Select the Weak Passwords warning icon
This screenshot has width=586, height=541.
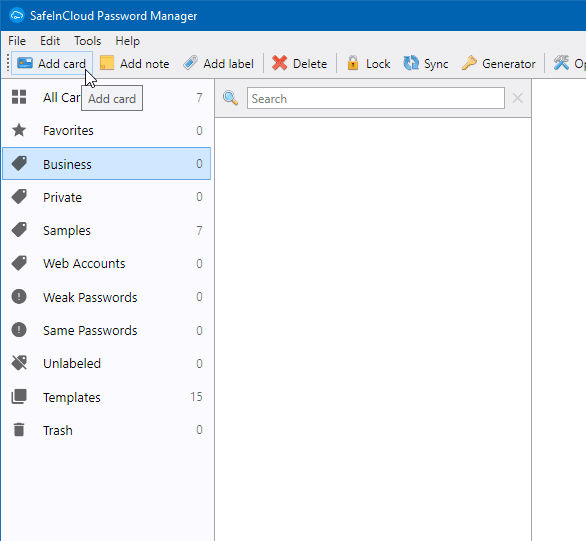pos(19,297)
